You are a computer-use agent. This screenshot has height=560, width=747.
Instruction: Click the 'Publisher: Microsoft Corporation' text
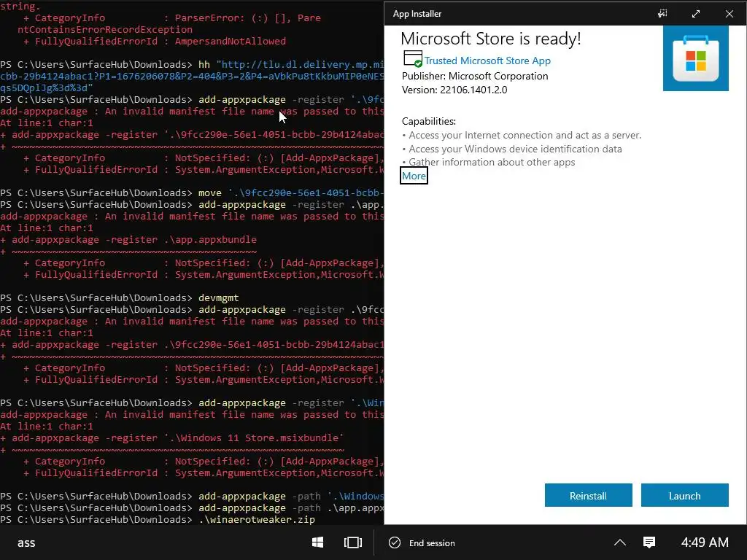(x=475, y=76)
